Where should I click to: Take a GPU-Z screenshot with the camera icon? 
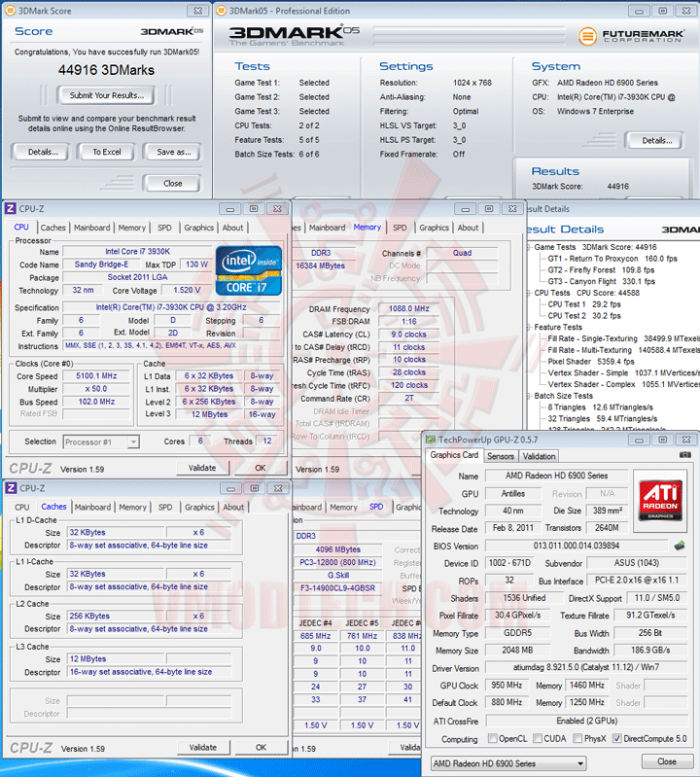pos(685,454)
